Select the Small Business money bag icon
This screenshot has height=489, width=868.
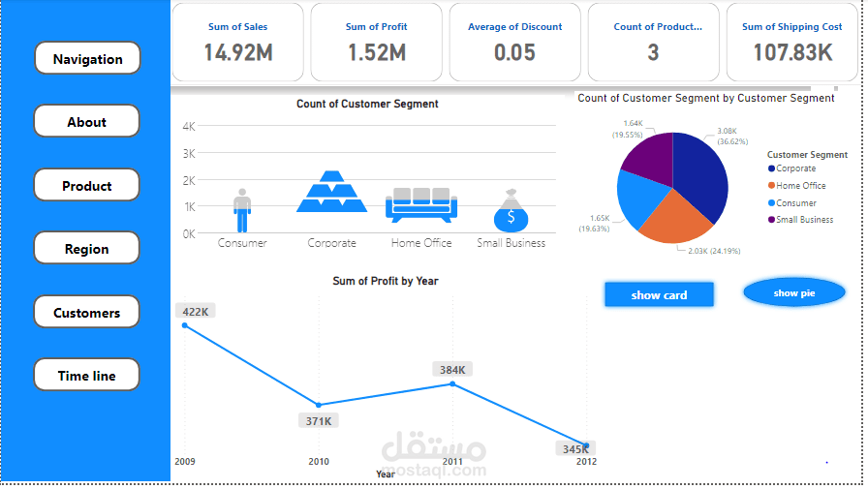[x=511, y=210]
